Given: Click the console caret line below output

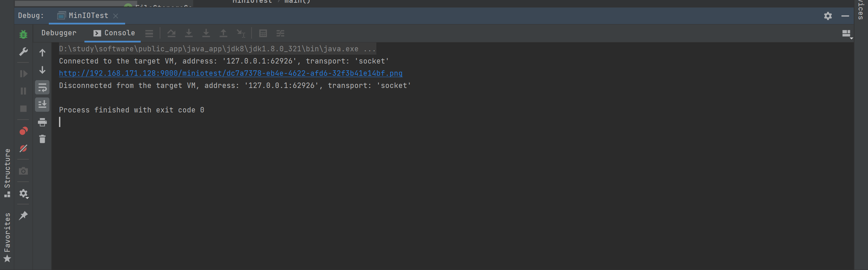Looking at the screenshot, I should 60,122.
